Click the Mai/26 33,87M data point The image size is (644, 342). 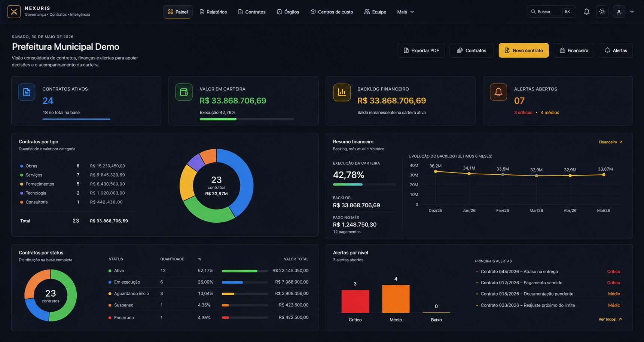pyautogui.click(x=604, y=174)
